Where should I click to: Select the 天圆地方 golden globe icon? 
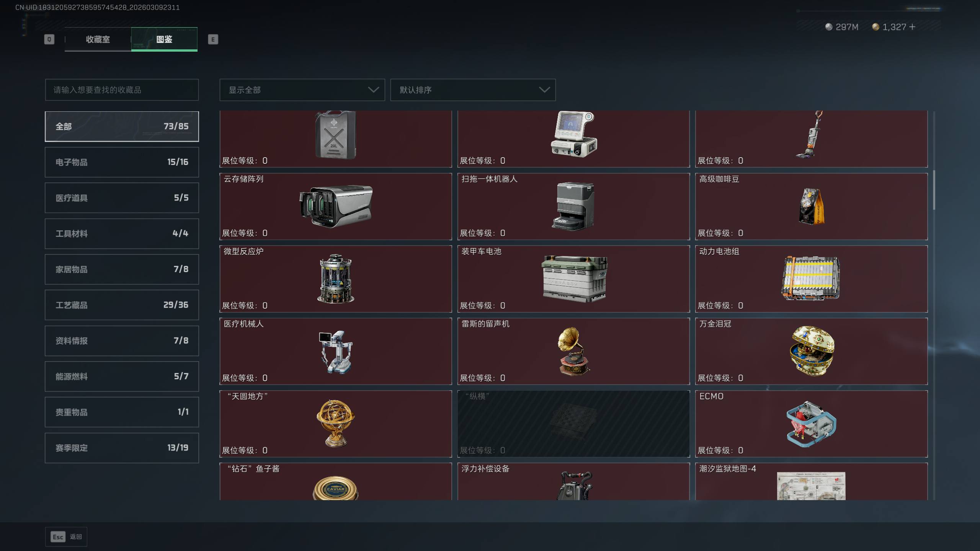coord(336,424)
